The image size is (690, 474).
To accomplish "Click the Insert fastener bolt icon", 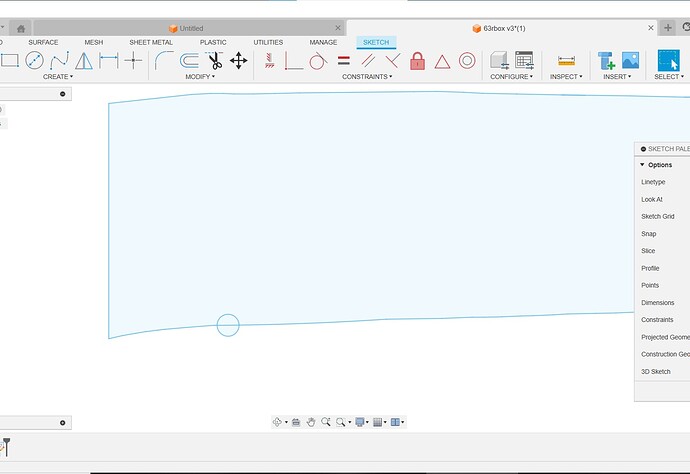I will point(606,61).
